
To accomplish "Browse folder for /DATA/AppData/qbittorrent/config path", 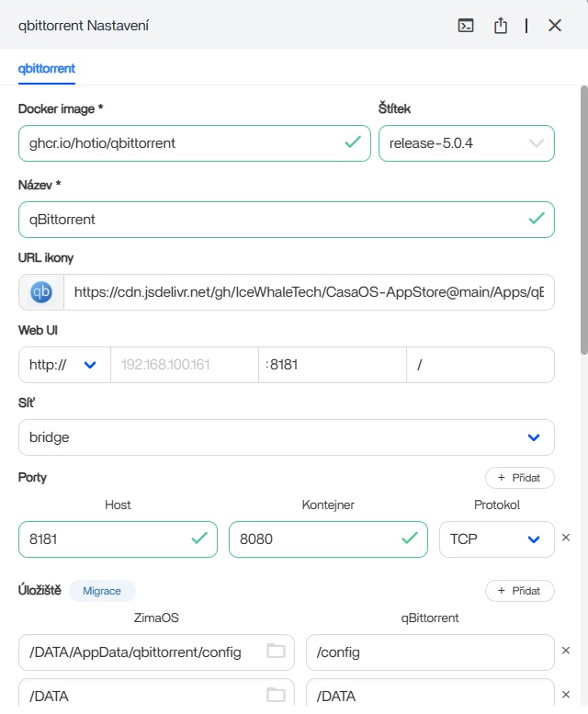I will pyautogui.click(x=276, y=652).
